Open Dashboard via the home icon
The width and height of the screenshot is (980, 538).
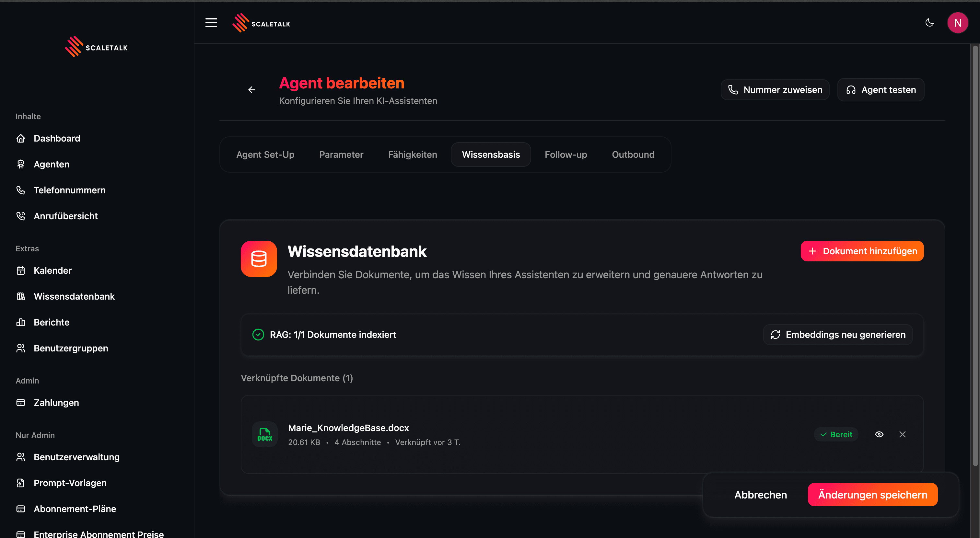21,138
